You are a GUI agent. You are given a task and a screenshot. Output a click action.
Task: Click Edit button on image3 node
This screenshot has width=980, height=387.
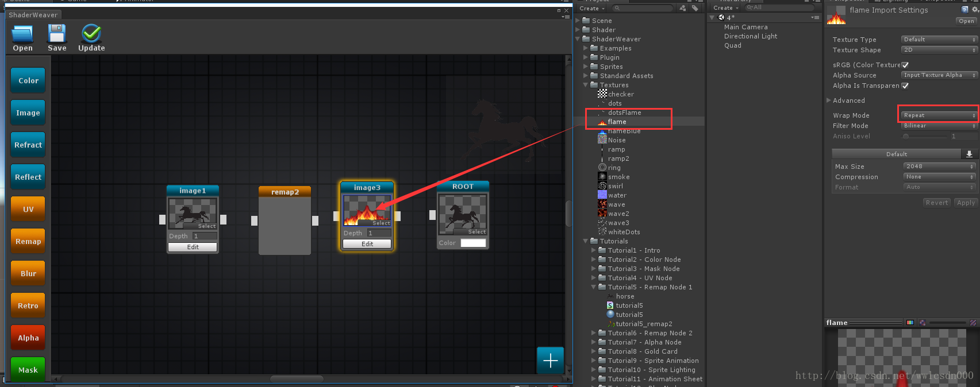pyautogui.click(x=367, y=244)
